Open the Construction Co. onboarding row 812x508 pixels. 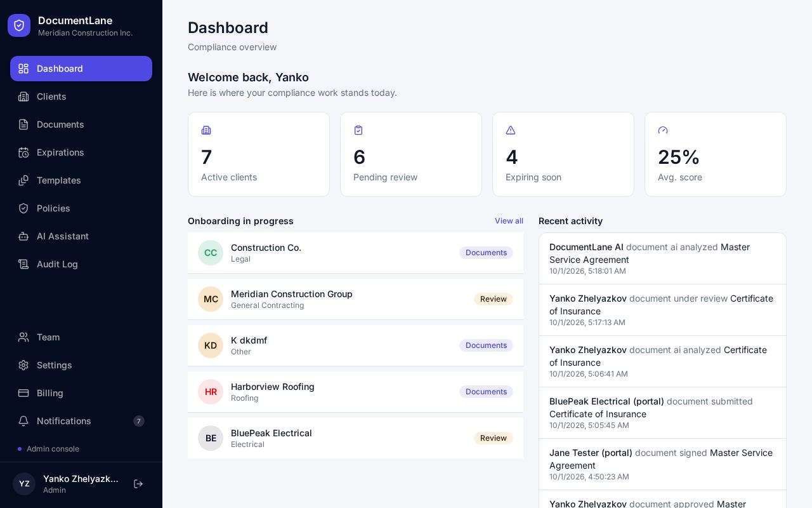(355, 253)
